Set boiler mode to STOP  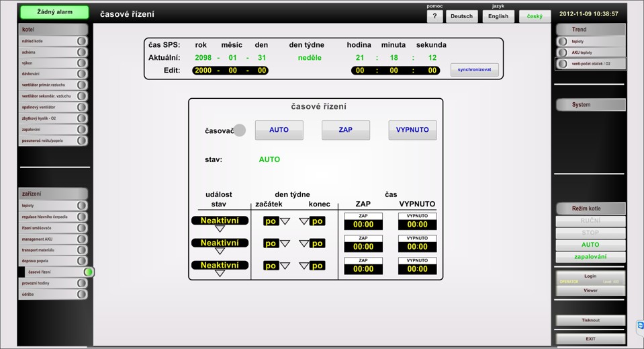tap(590, 233)
